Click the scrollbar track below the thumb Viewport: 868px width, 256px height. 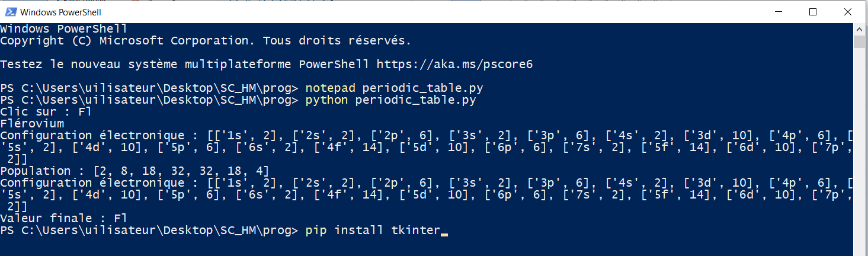pyautogui.click(x=859, y=148)
